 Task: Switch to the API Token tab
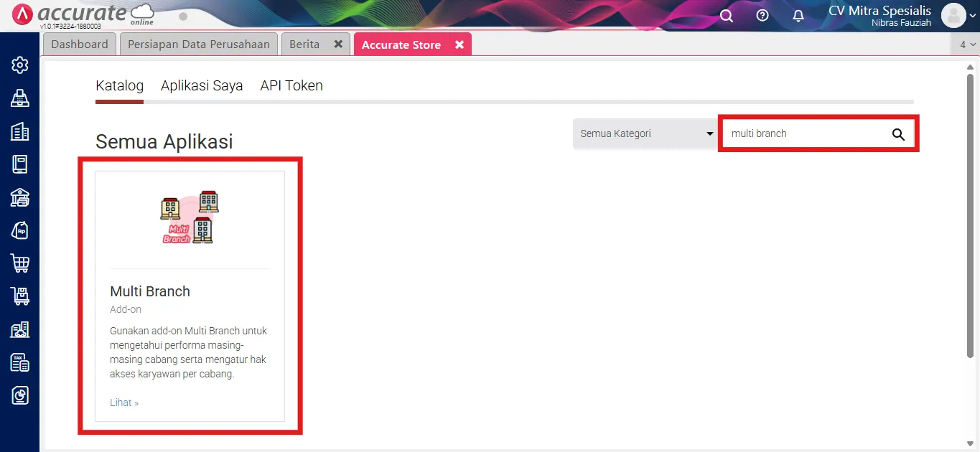(291, 85)
